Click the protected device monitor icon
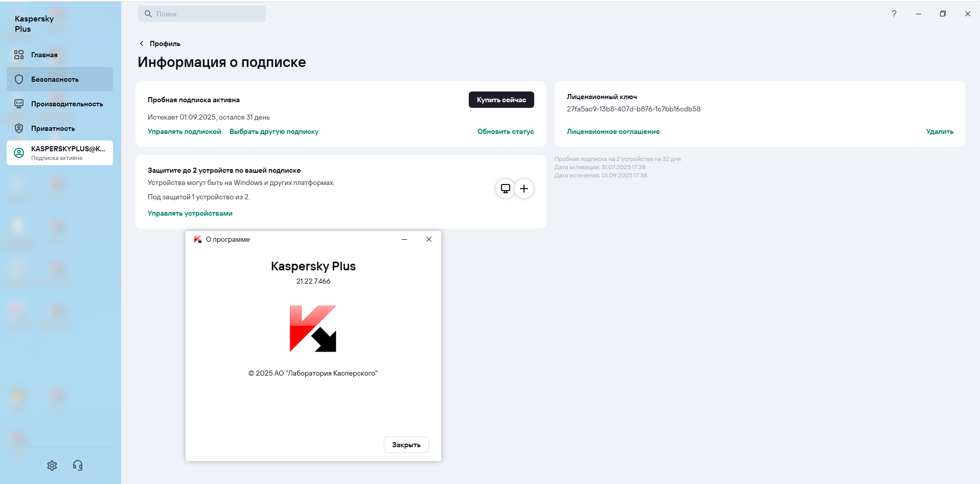This screenshot has width=980, height=484. click(506, 189)
